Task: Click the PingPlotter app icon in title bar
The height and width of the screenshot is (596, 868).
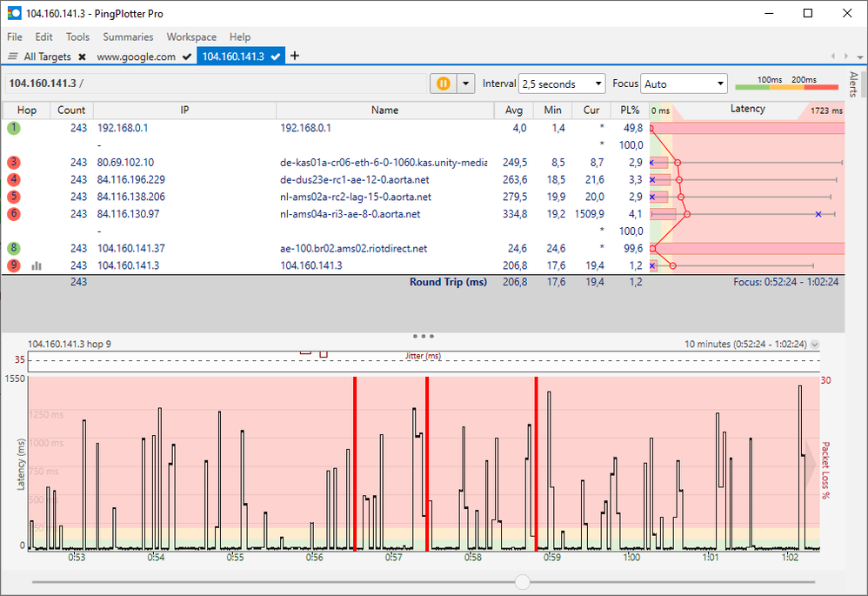Action: tap(14, 14)
